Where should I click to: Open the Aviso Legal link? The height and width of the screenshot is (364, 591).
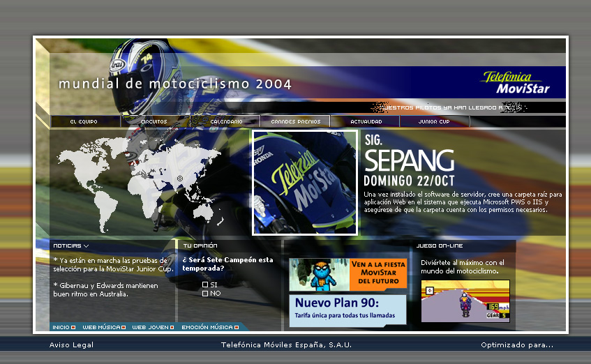tap(71, 344)
